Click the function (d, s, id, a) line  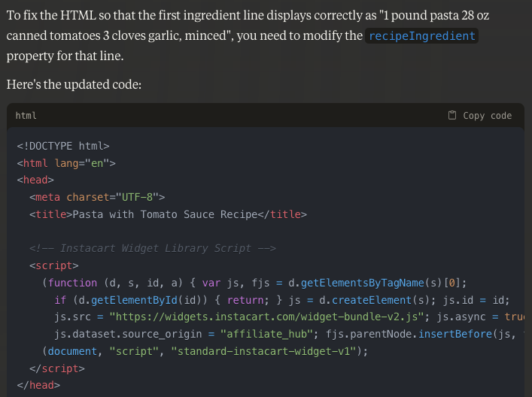pyautogui.click(x=254, y=283)
